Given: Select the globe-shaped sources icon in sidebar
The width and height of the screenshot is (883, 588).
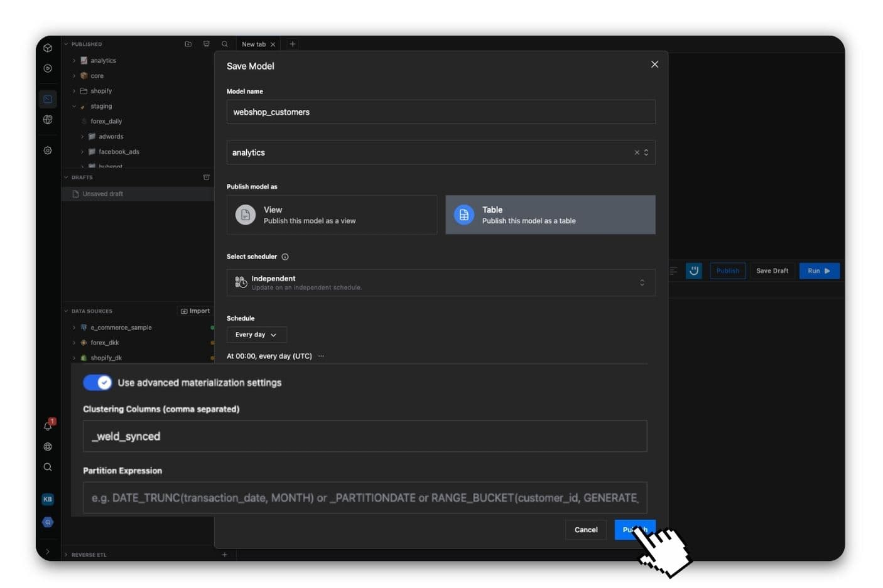Looking at the screenshot, I should click(x=48, y=119).
